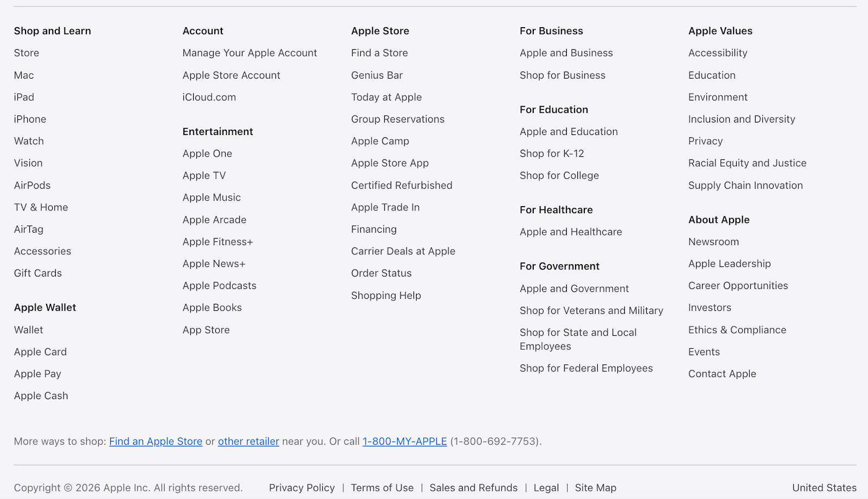Click the Site Map link

595,487
